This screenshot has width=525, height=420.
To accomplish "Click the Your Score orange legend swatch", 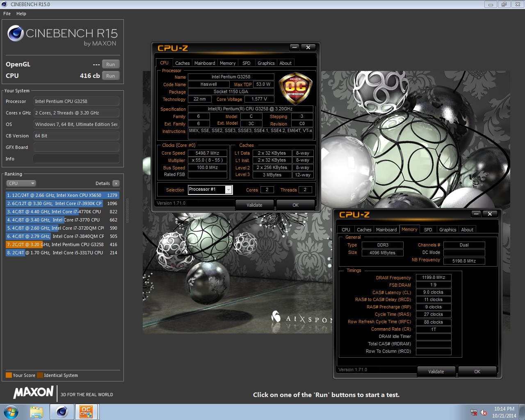I will point(9,375).
